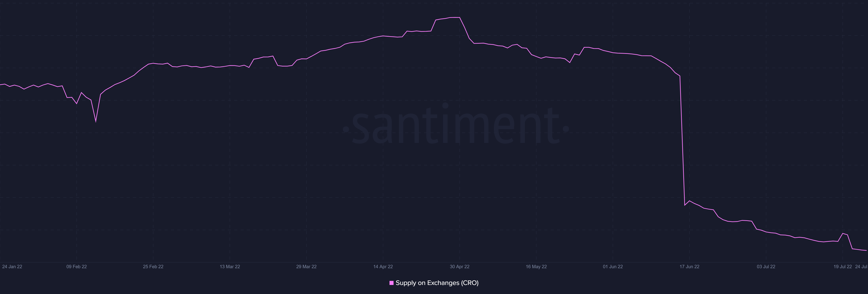868x294 pixels.
Task: Click the final rightmost endpoint of the pink line
Action: 866,251
